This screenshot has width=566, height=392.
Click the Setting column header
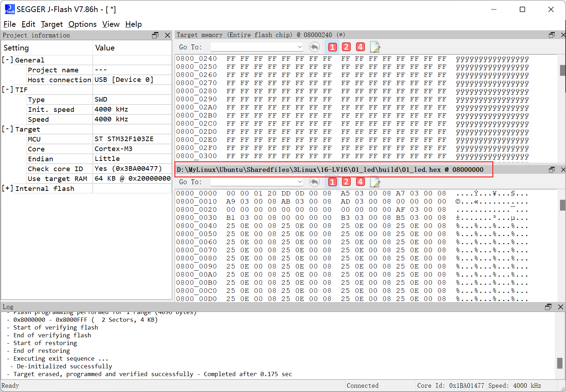[x=16, y=48]
